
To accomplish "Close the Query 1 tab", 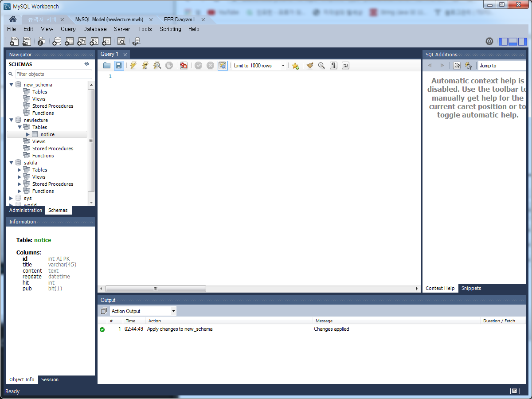I will [x=125, y=55].
